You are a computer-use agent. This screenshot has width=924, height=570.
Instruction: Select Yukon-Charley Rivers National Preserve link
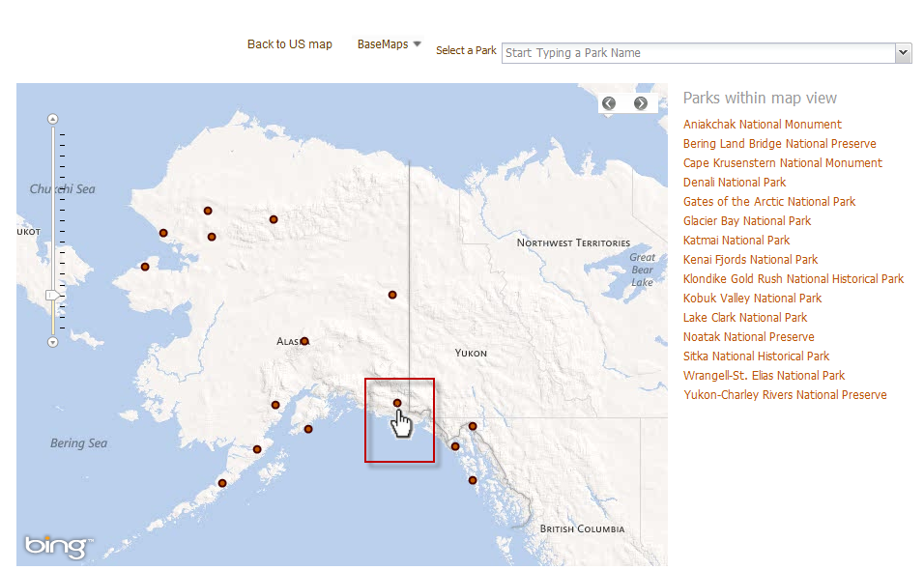pyautogui.click(x=784, y=395)
